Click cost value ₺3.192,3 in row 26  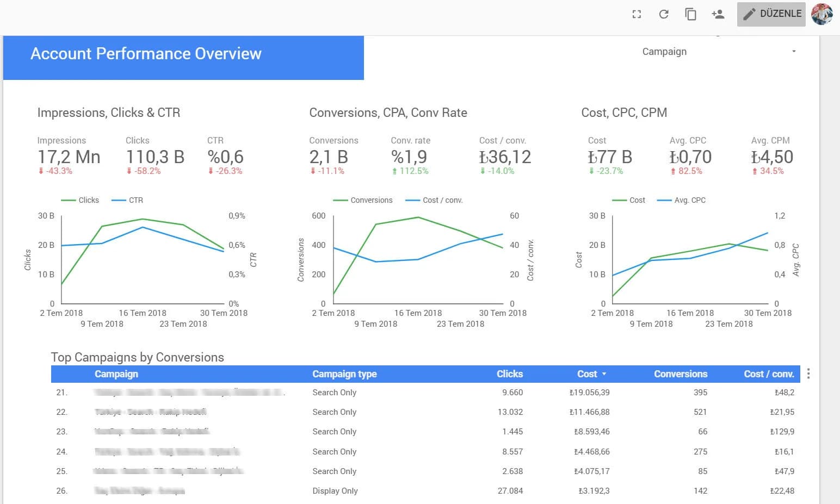594,491
